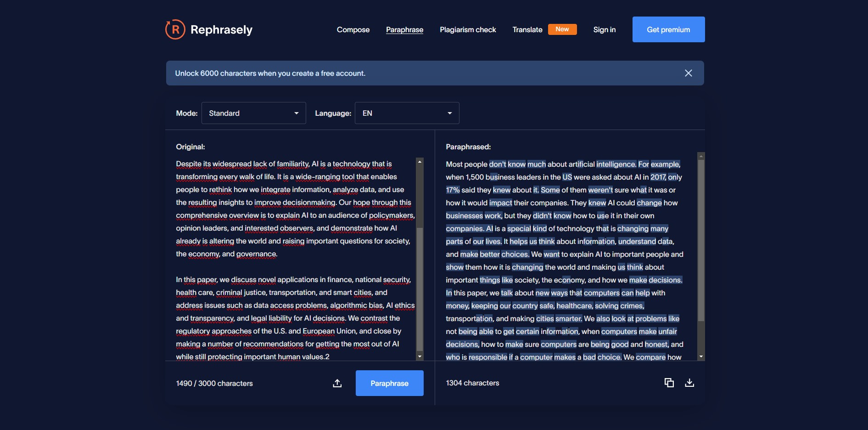Click inside the Original text area

pyautogui.click(x=295, y=260)
